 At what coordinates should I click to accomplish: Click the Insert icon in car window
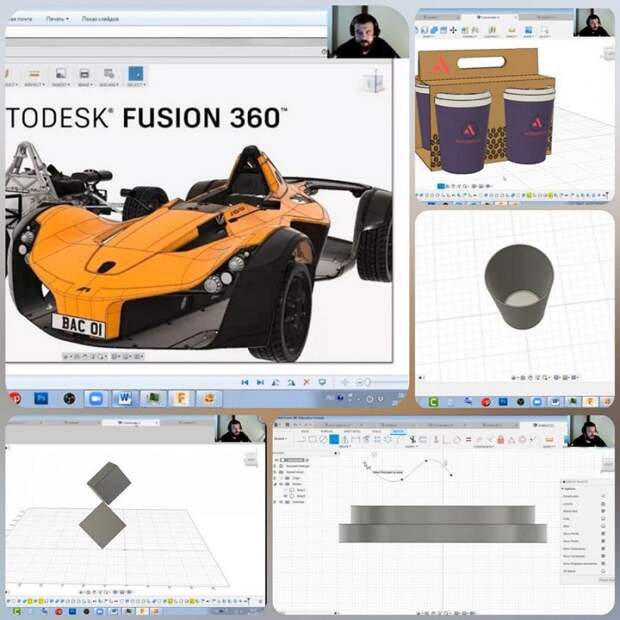[x=60, y=74]
